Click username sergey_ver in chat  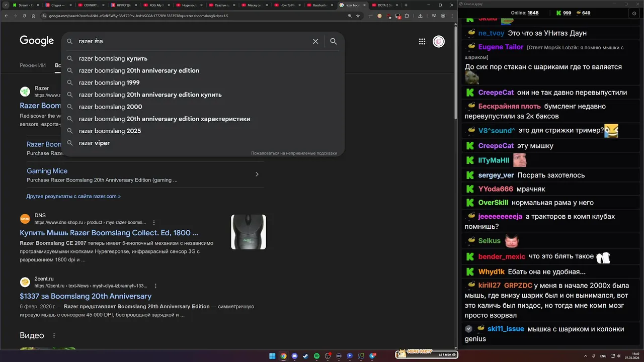click(496, 175)
